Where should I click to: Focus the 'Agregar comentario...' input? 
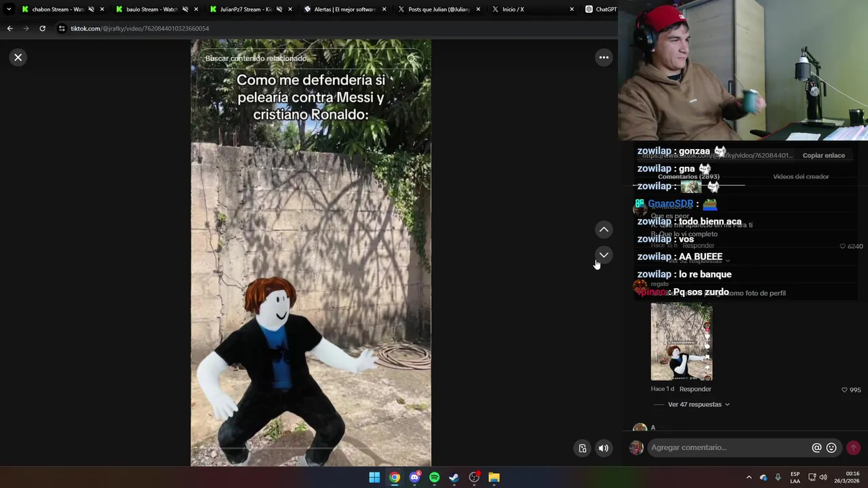pyautogui.click(x=729, y=447)
